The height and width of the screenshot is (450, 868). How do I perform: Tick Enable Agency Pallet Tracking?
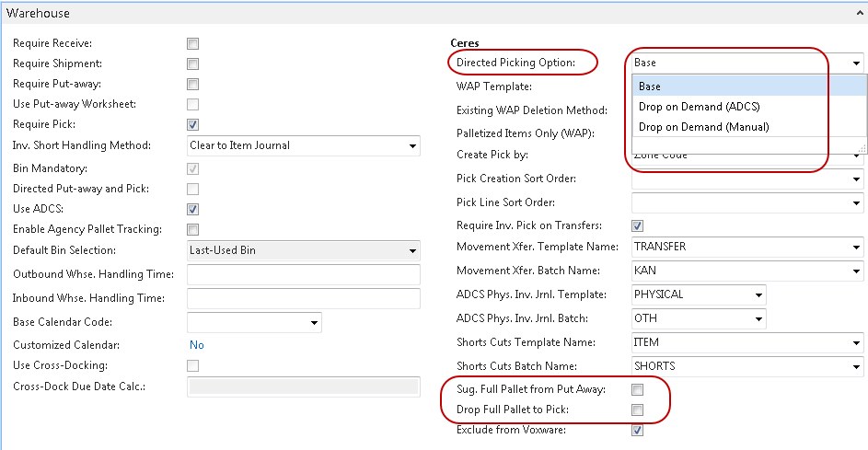pyautogui.click(x=193, y=229)
